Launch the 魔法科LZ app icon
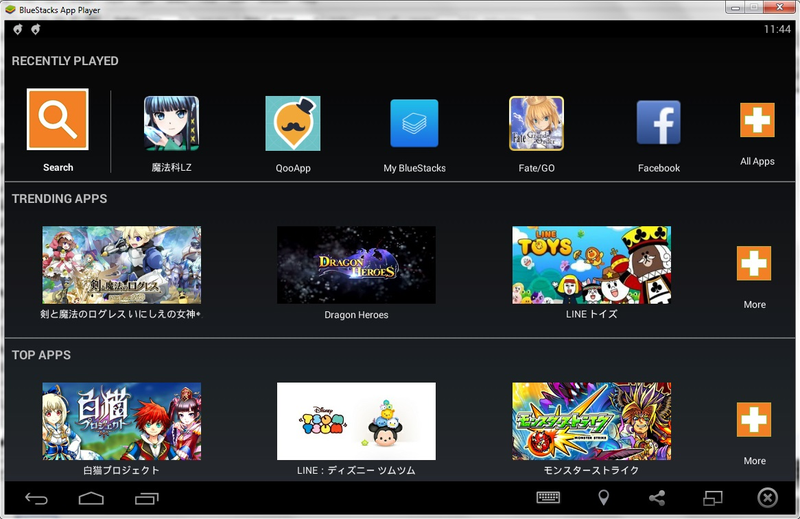The height and width of the screenshot is (519, 800). point(171,123)
